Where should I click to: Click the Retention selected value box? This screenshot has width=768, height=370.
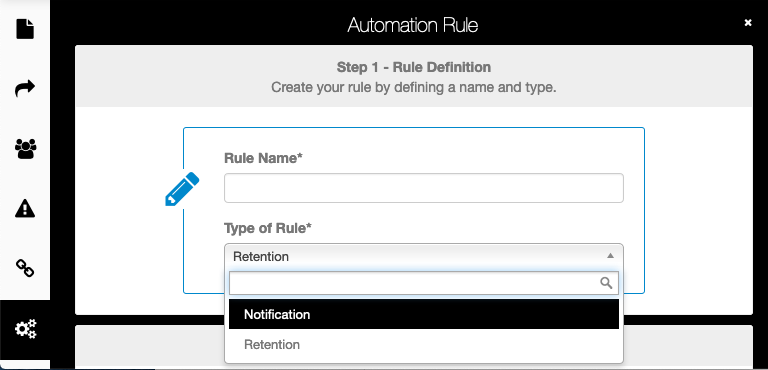pyautogui.click(x=424, y=256)
